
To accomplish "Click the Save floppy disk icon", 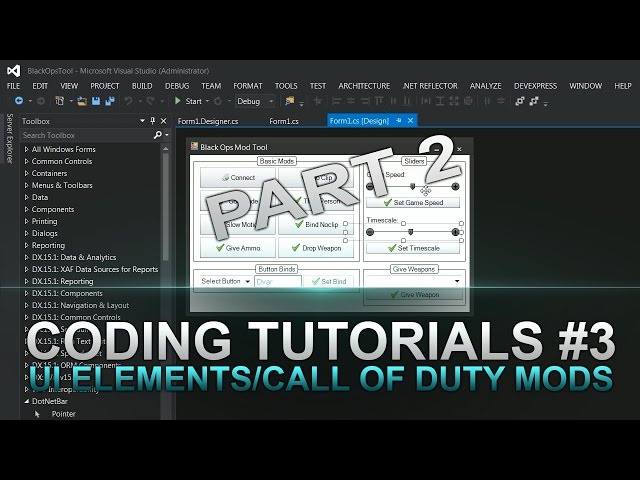I will (96, 101).
